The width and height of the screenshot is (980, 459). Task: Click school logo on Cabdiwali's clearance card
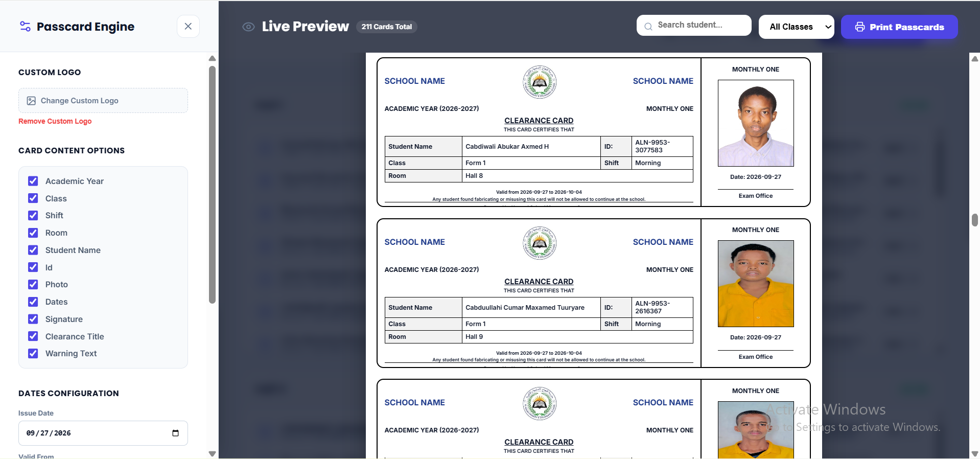[x=539, y=82]
